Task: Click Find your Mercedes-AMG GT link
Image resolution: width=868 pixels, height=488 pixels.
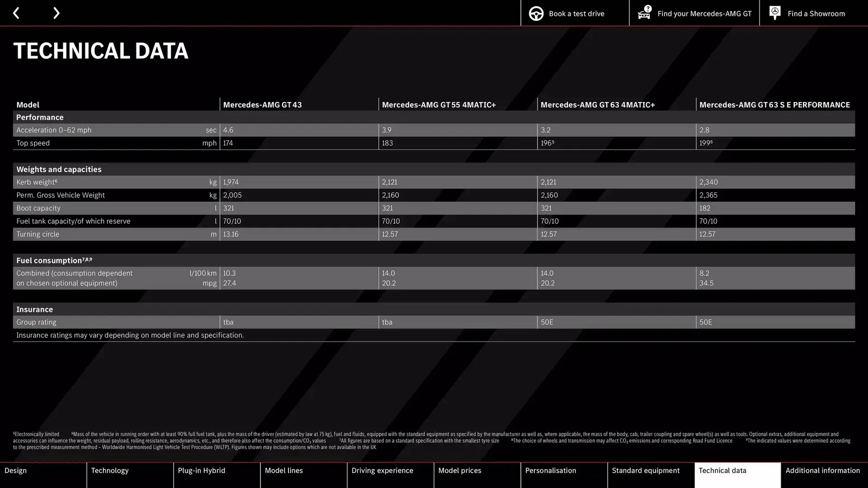Action: tap(703, 13)
